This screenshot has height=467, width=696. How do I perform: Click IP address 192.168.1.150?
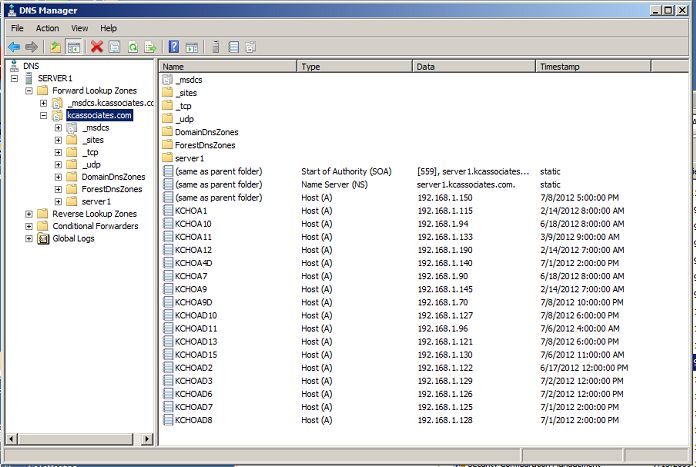click(445, 198)
